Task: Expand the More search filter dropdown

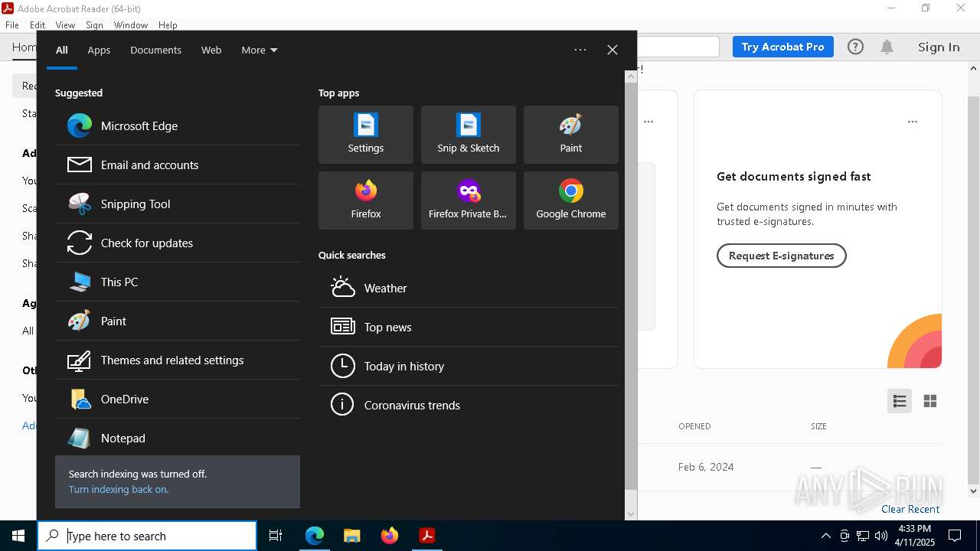Action: tap(260, 50)
